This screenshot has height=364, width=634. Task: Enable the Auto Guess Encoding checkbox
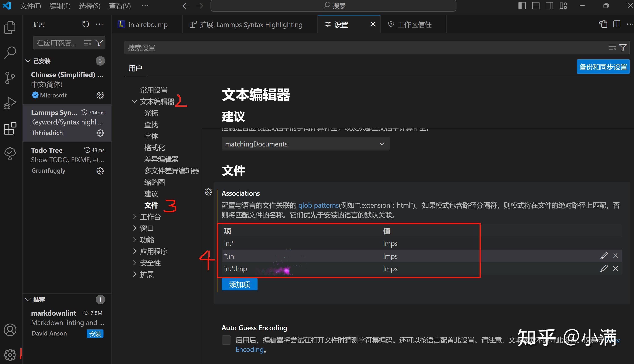(x=226, y=340)
